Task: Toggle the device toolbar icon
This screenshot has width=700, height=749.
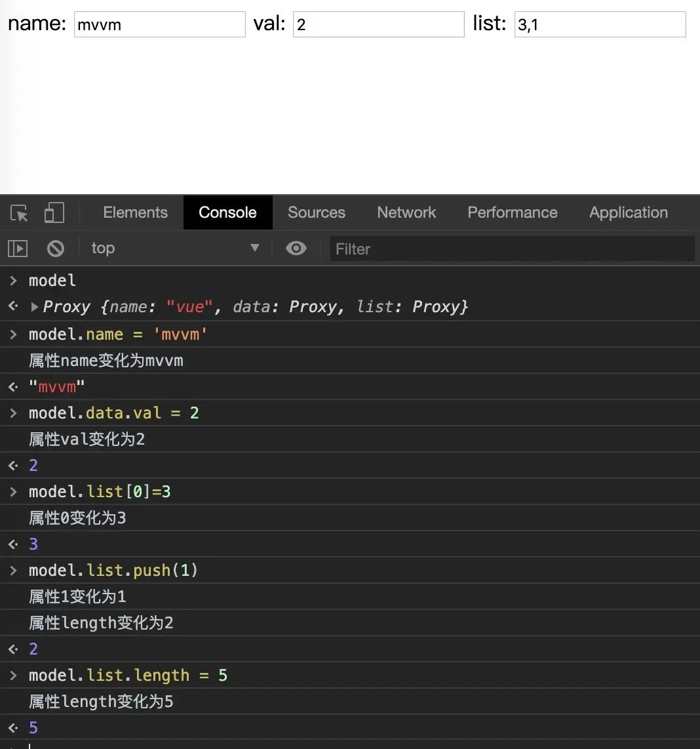Action: click(54, 213)
